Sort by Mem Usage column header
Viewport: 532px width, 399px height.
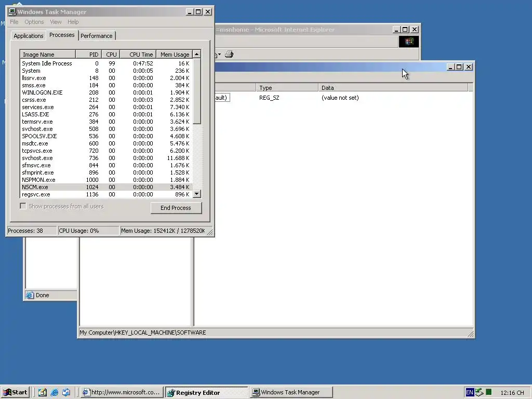pos(174,55)
